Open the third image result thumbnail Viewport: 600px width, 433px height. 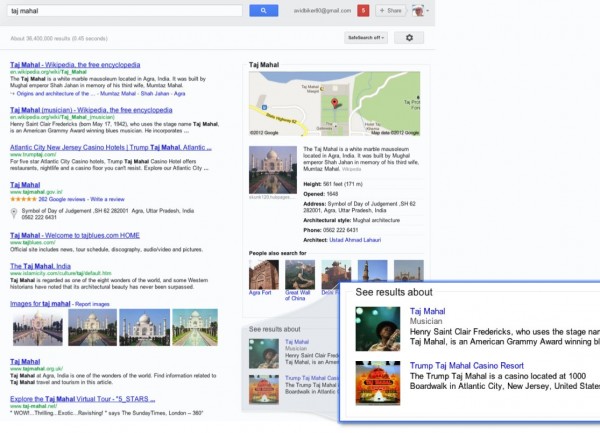click(x=145, y=328)
